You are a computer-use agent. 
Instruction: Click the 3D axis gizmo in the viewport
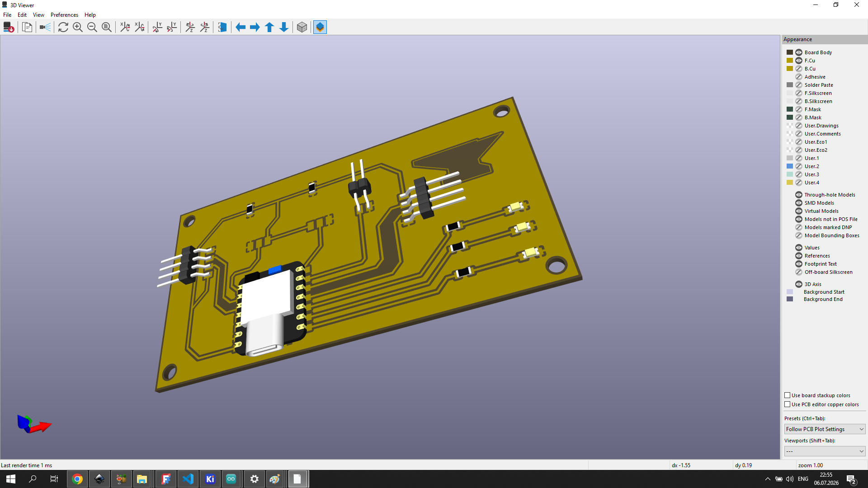[34, 424]
